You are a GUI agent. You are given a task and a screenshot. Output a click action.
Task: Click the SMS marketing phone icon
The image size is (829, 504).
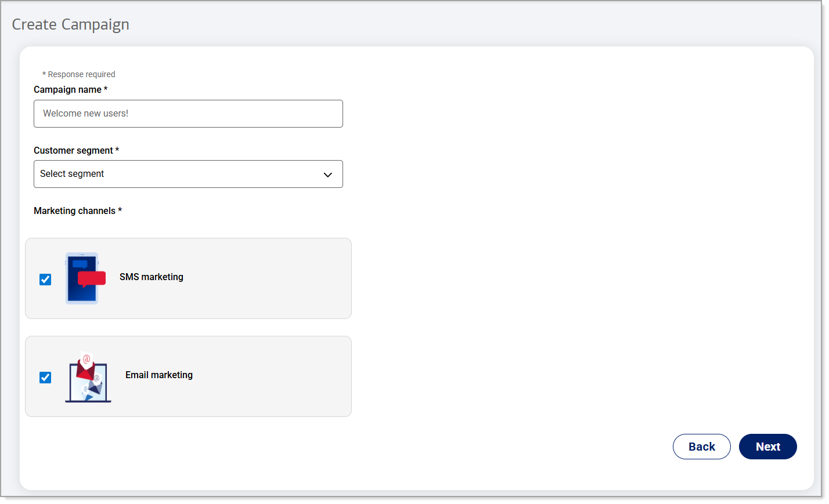pyautogui.click(x=82, y=278)
